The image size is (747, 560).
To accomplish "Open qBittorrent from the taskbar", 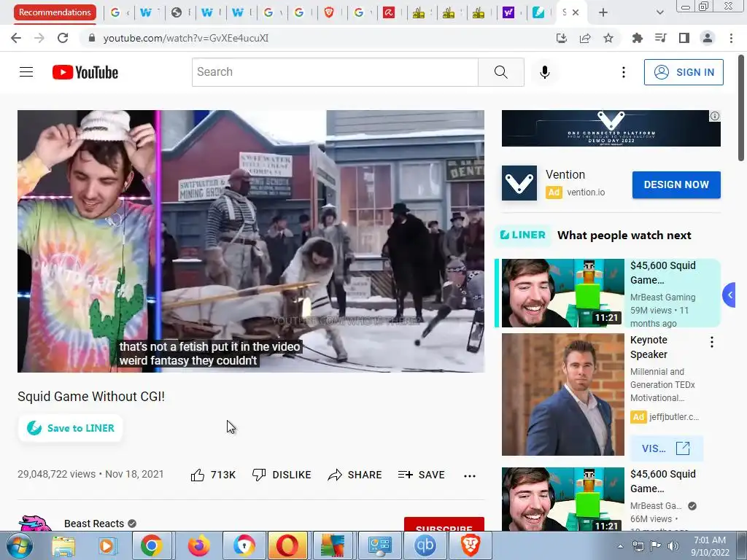I will click(x=425, y=545).
